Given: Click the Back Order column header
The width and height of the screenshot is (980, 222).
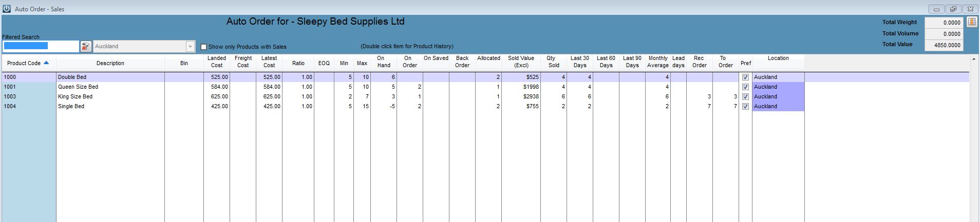Looking at the screenshot, I should point(462,62).
